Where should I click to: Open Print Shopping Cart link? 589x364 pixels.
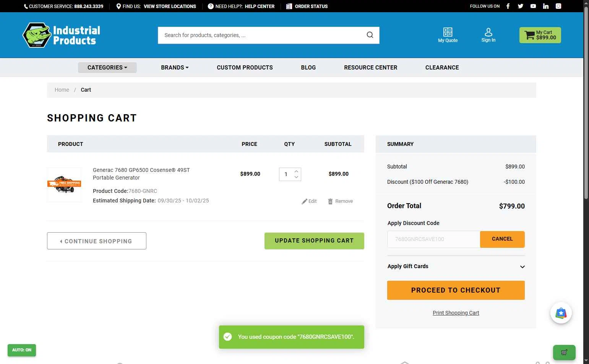coord(456,313)
